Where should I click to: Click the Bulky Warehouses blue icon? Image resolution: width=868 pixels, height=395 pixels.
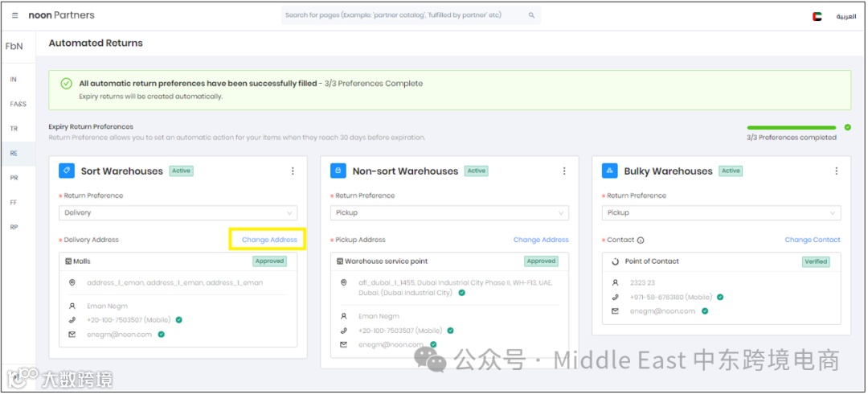609,171
